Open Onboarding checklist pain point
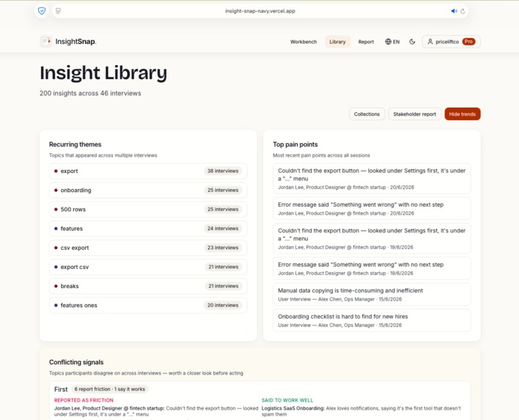 click(x=372, y=320)
